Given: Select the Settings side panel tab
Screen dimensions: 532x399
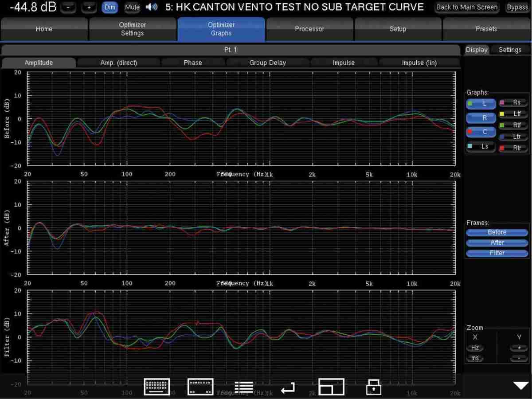Looking at the screenshot, I should tap(510, 50).
